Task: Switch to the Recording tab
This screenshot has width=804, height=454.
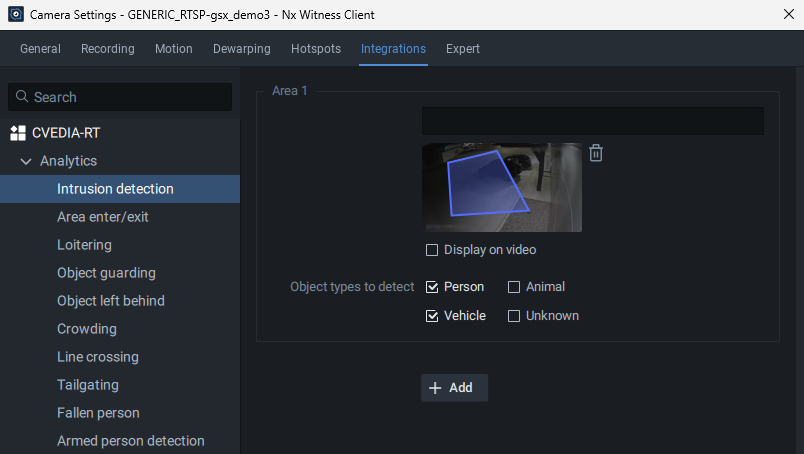Action: (108, 49)
